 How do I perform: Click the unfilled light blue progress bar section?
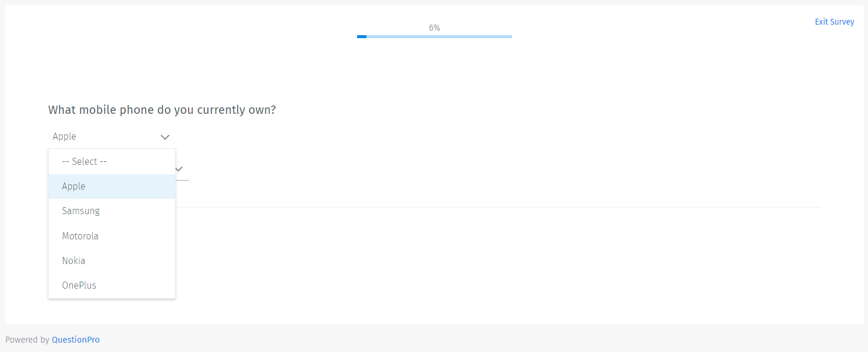click(x=439, y=36)
